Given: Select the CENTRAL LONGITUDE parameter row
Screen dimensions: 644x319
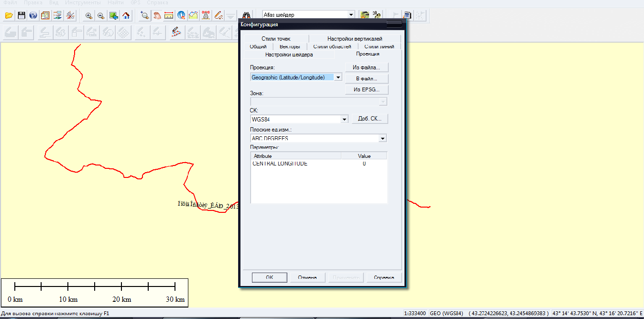Looking at the screenshot, I should (318, 164).
